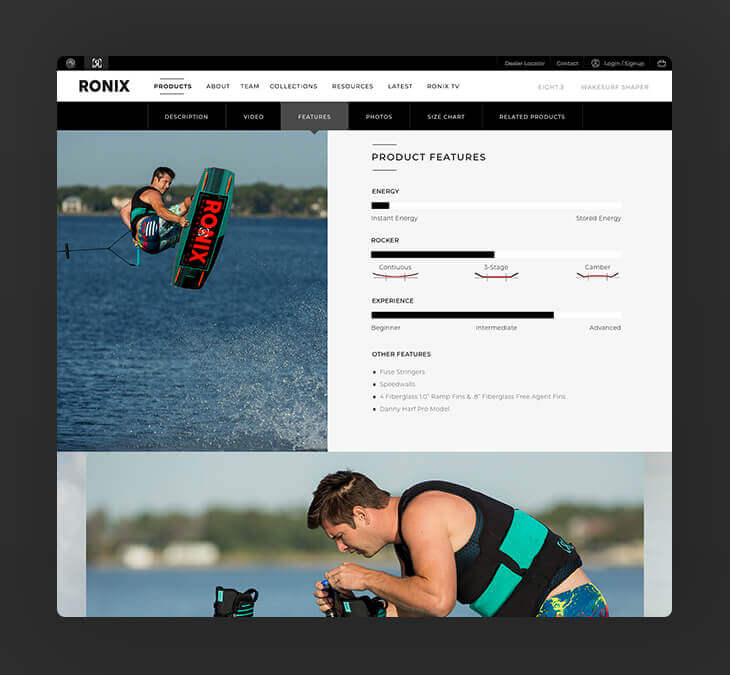Open the RESOURCES menu
Screen dimensions: 730x675
[x=352, y=86]
